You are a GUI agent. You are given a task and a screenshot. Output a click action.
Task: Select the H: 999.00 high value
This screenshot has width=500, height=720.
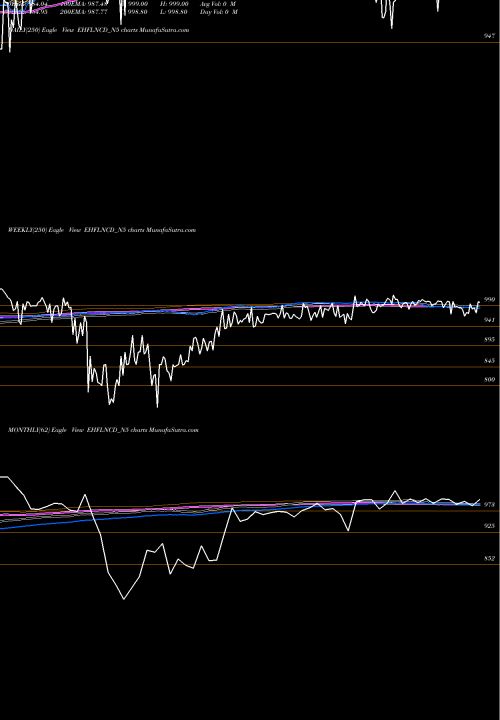tap(174, 4)
